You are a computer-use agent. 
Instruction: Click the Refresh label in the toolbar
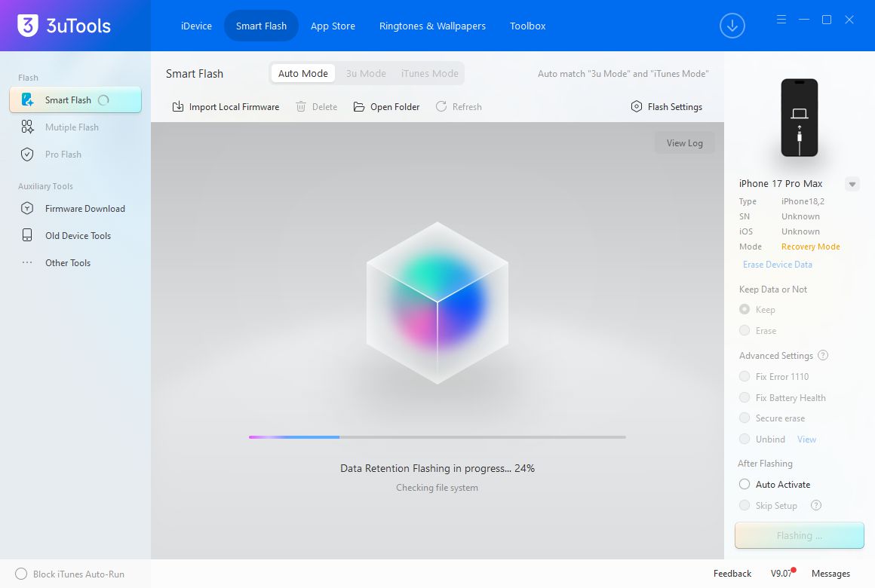pyautogui.click(x=466, y=106)
